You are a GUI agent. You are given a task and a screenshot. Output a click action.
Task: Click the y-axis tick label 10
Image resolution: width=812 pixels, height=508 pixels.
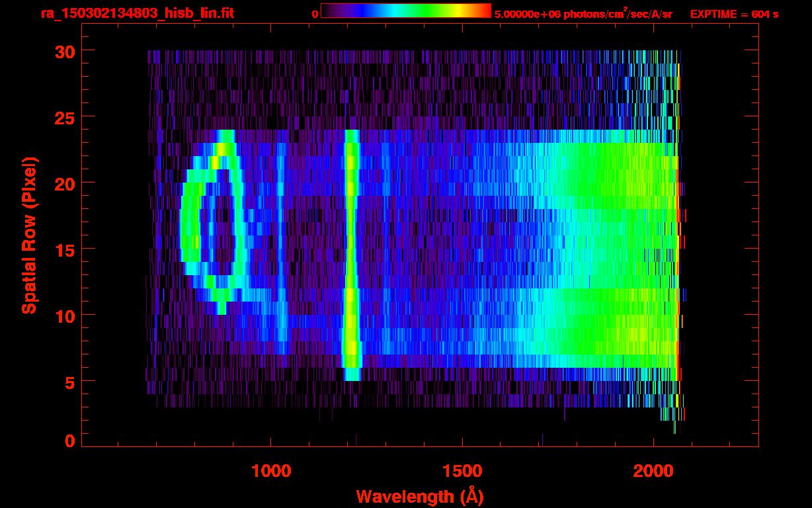pyautogui.click(x=64, y=315)
